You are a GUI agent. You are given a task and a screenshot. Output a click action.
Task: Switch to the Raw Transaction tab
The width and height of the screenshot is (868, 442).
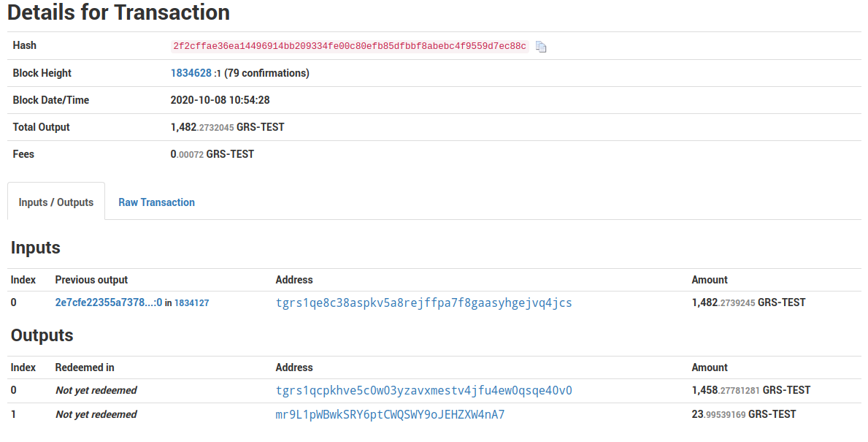(x=156, y=202)
